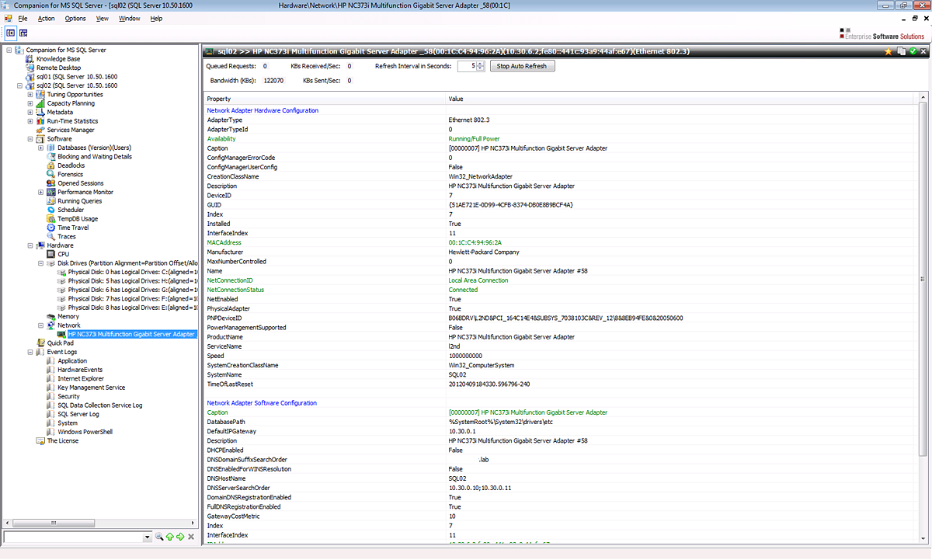Open the Window menu
This screenshot has height=560, width=932.
(130, 19)
